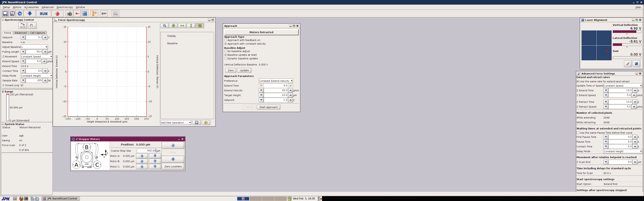Select 'Approach with feedback on' radio button
This screenshot has height=201, width=644.
tap(226, 40)
